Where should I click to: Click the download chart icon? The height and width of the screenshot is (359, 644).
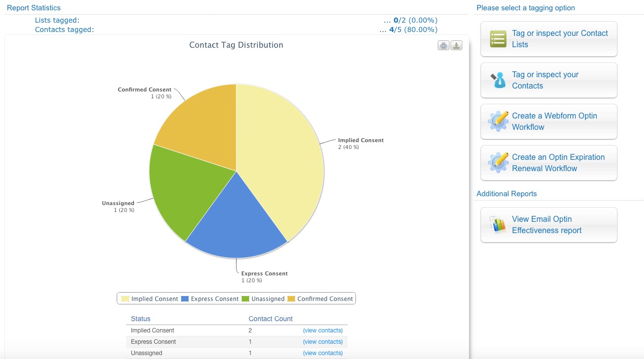457,46
